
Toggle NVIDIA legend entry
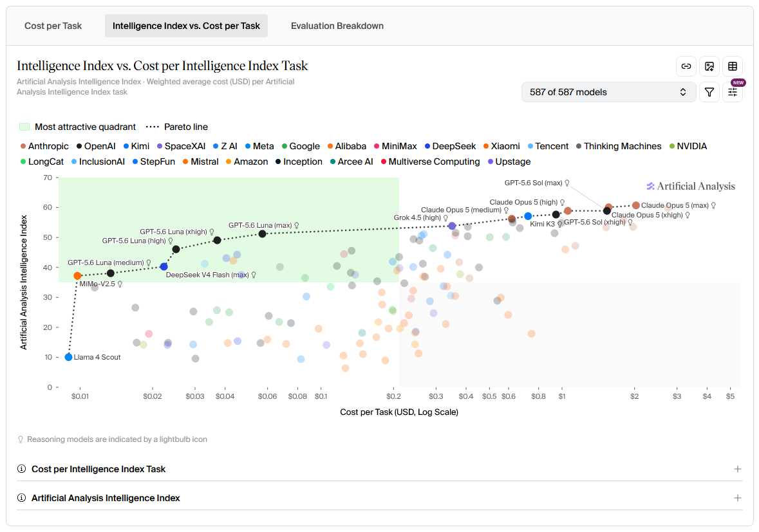click(688, 146)
